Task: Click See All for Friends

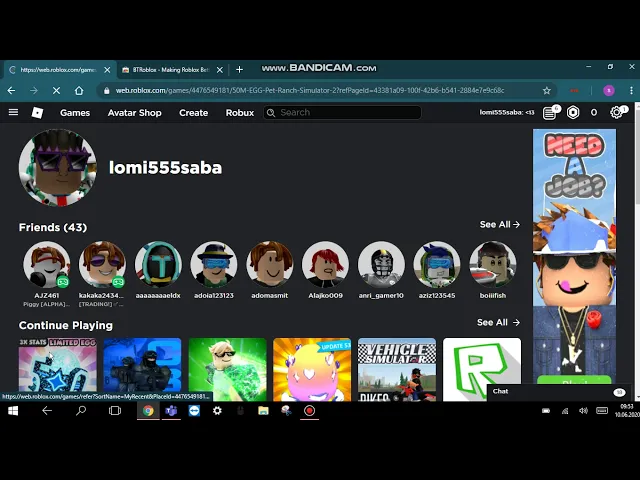Action: (500, 224)
